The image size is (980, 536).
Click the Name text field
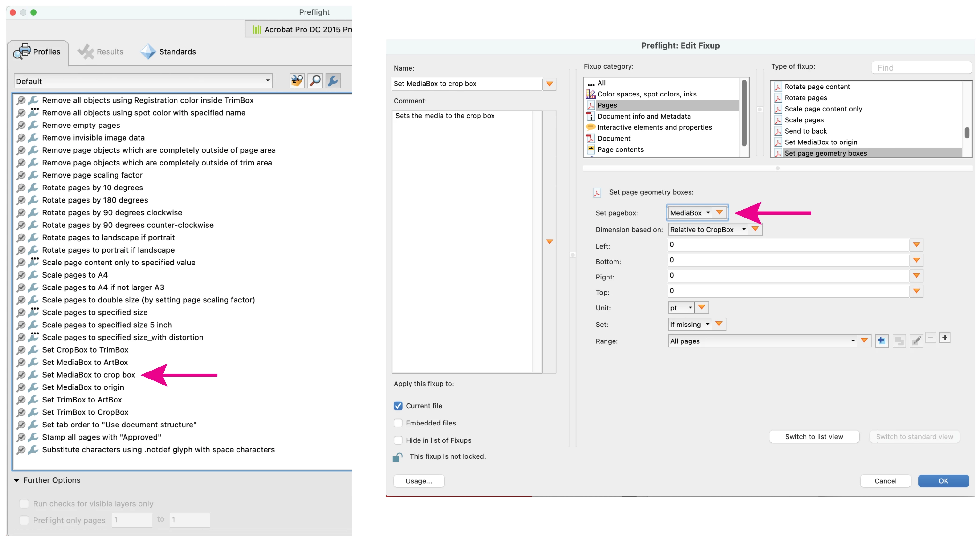click(466, 84)
